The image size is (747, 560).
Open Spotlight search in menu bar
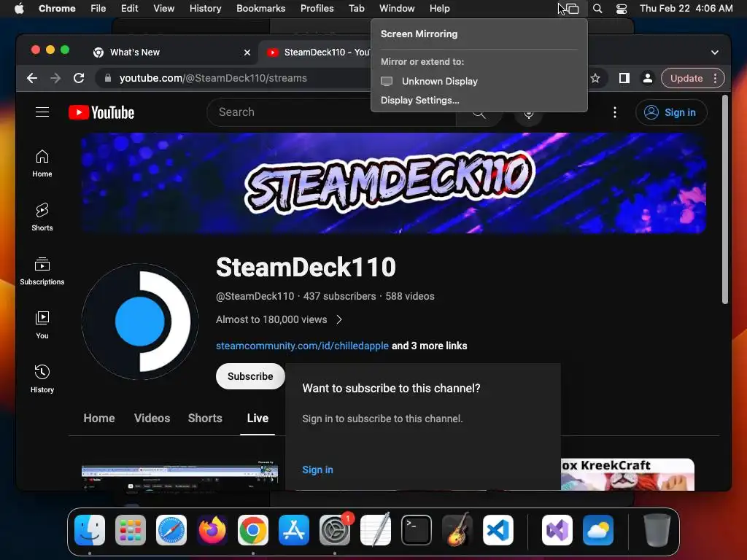click(x=597, y=9)
